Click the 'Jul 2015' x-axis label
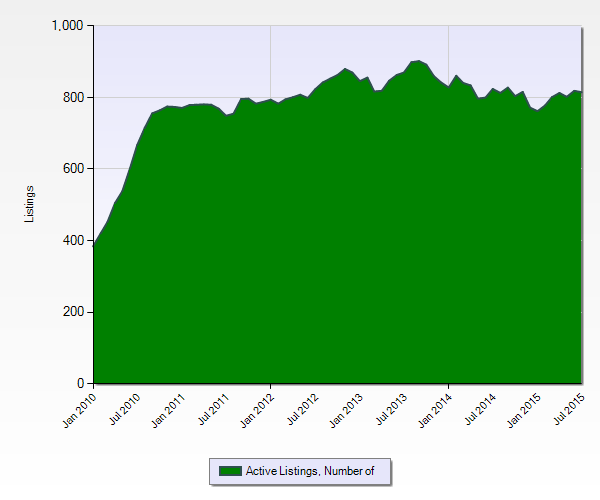This screenshot has height=500, width=600. (569, 409)
